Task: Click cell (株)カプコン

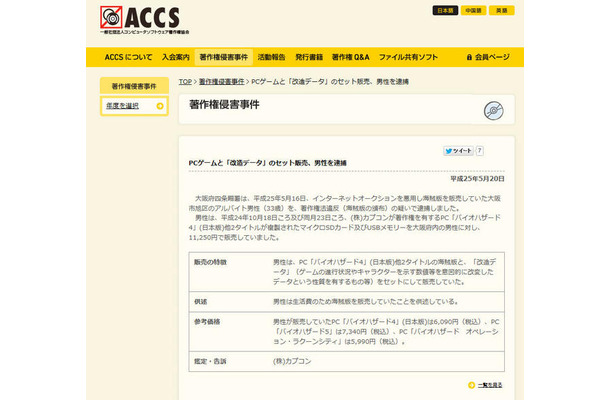Action: [292, 361]
